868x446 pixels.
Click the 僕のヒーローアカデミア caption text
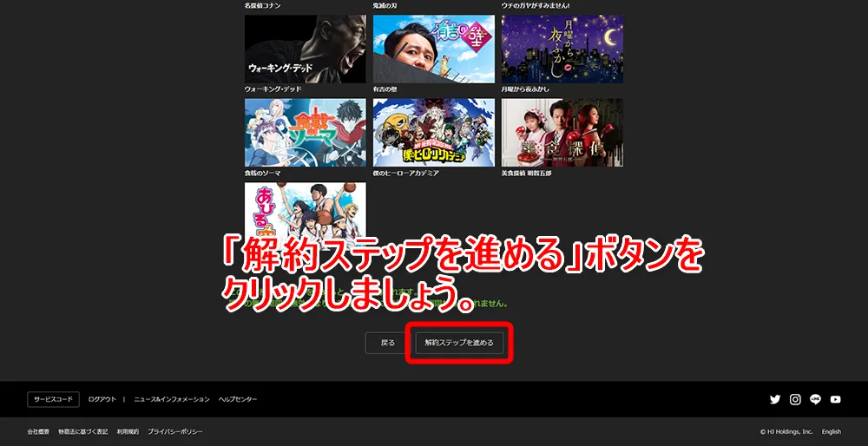(406, 174)
